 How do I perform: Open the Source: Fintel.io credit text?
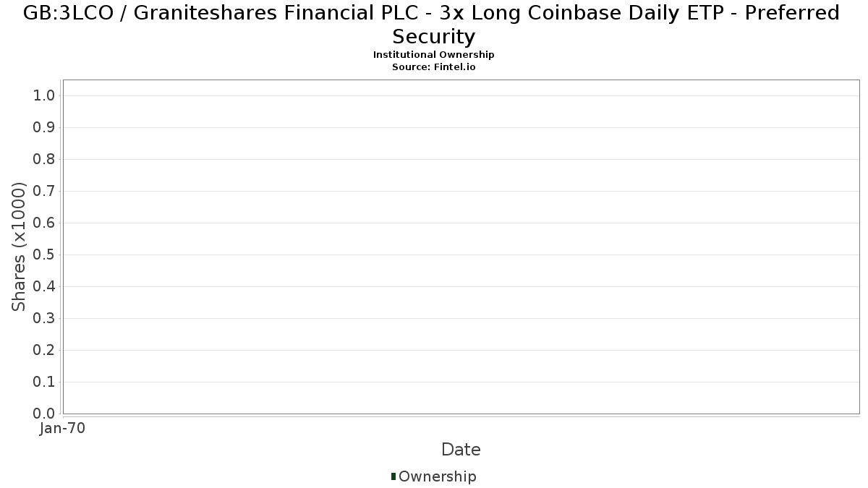(433, 67)
